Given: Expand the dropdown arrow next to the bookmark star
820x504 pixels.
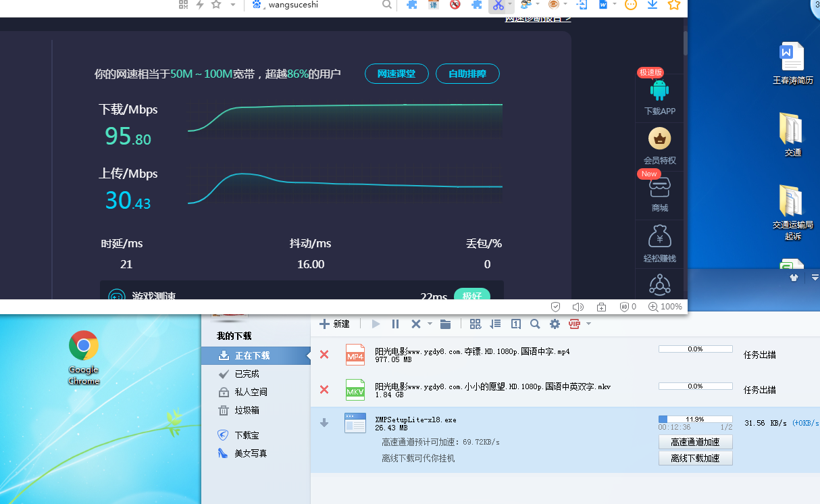Looking at the screenshot, I should click(233, 5).
